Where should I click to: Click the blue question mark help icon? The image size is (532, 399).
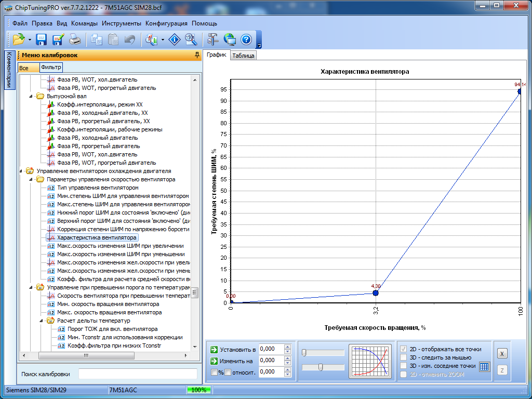(x=246, y=39)
